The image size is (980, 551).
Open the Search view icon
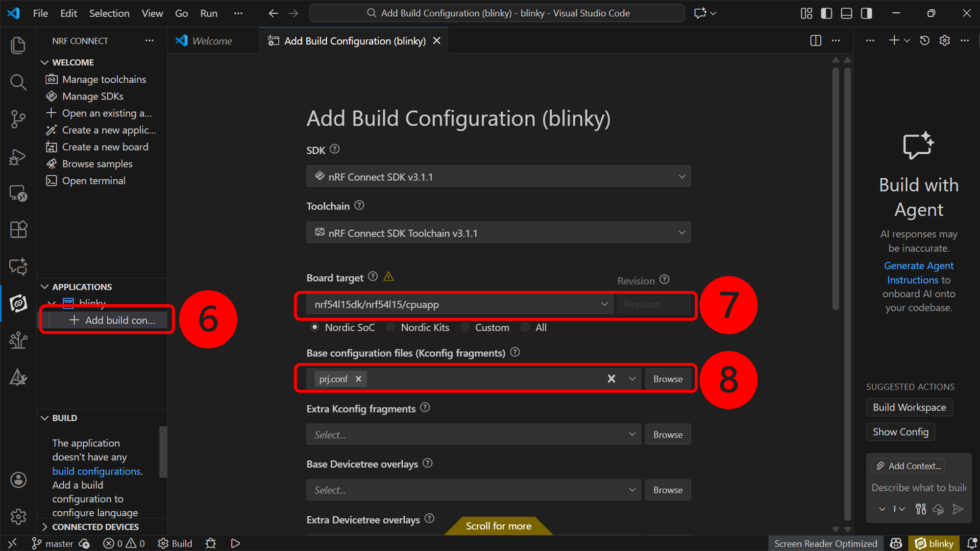click(x=18, y=82)
